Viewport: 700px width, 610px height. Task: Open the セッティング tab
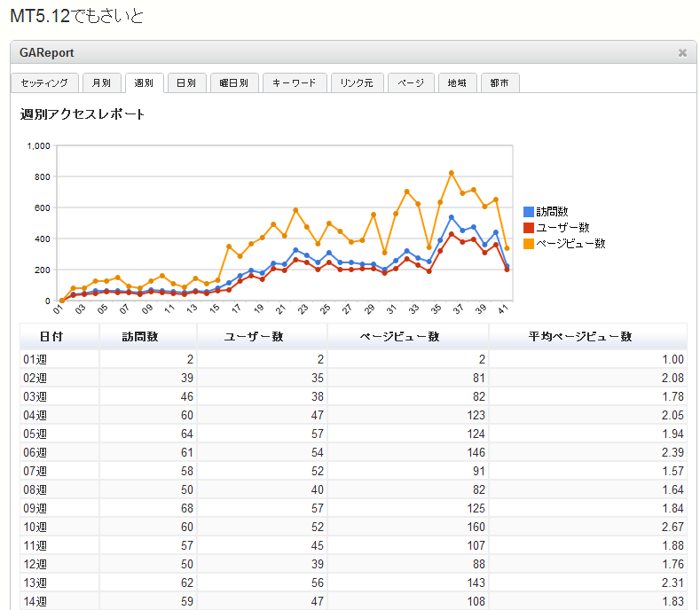coord(44,83)
